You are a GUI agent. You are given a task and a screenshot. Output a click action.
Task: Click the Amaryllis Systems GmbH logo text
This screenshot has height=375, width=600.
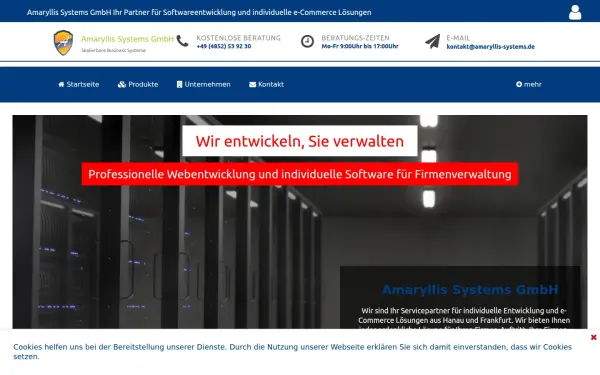pos(127,39)
